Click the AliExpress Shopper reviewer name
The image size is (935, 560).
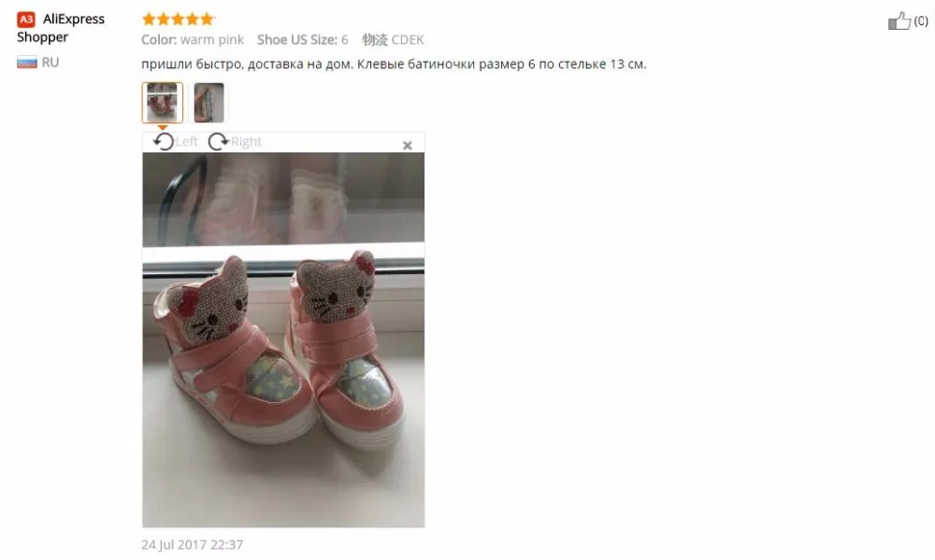[x=60, y=28]
